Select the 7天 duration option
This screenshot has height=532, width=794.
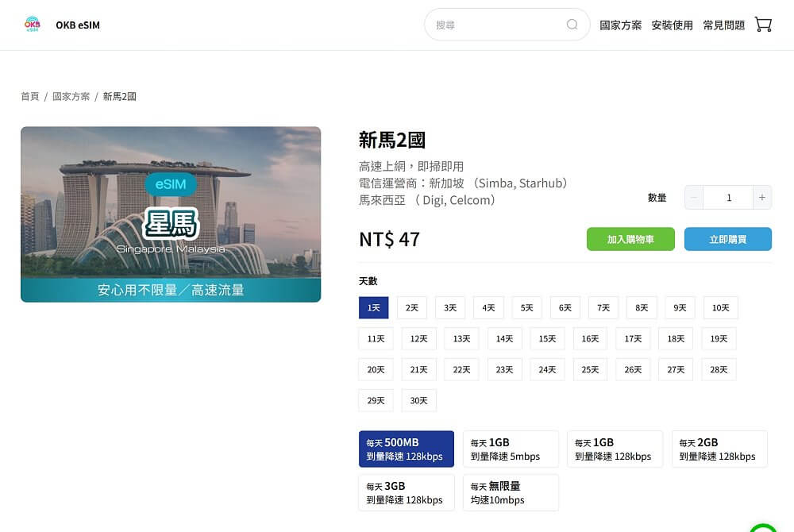point(603,308)
